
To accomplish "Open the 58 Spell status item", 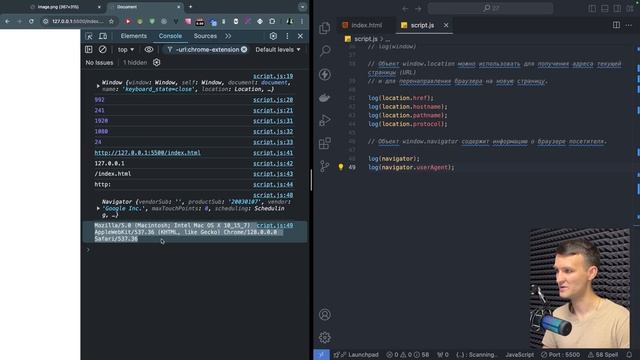I will tap(603, 355).
